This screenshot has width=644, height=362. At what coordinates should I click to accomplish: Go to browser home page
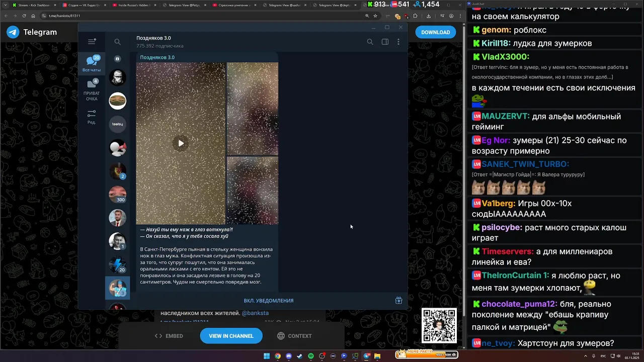click(x=33, y=16)
